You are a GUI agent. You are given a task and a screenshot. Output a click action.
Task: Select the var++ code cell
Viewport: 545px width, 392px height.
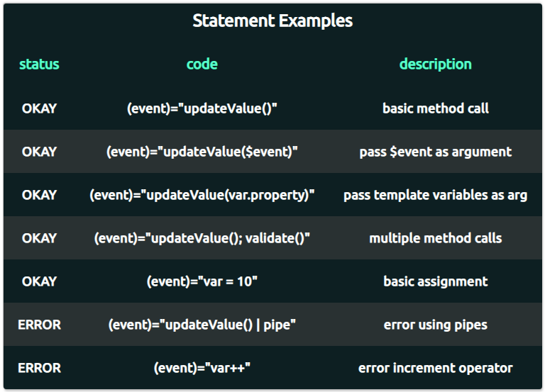click(x=202, y=368)
